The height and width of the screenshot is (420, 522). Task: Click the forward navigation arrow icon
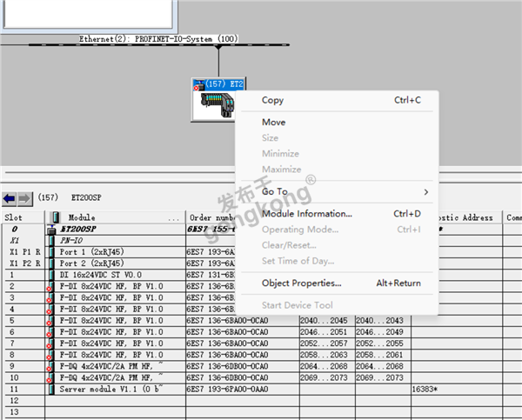[x=24, y=198]
